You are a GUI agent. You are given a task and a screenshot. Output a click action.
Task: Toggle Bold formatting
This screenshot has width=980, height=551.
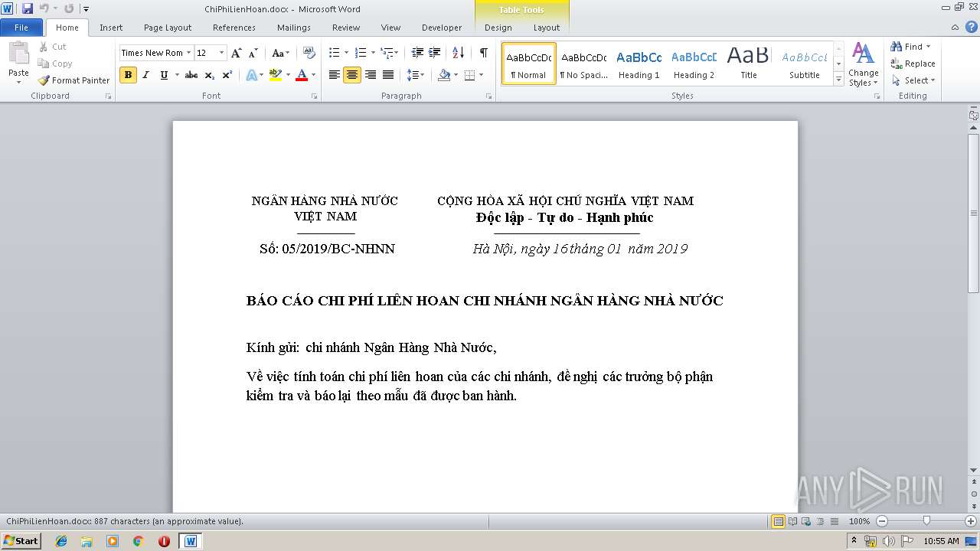point(128,75)
